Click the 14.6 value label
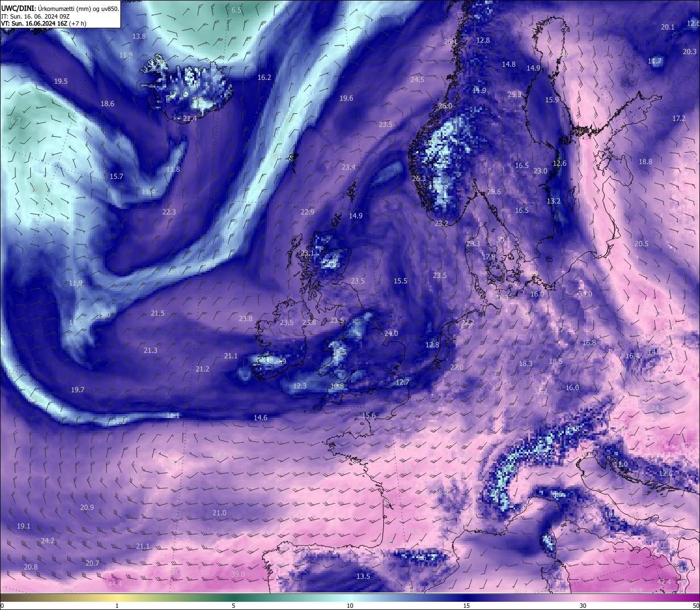This screenshot has width=700, height=610. coord(260,418)
